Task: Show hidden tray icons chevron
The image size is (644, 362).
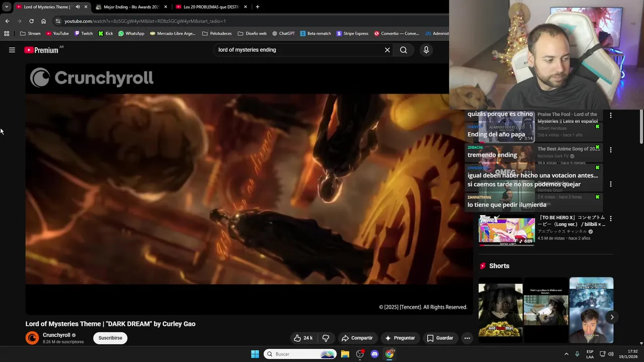Action: click(566, 354)
